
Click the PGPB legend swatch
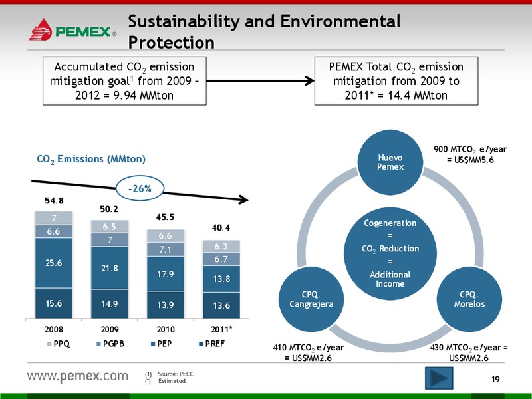(98, 344)
